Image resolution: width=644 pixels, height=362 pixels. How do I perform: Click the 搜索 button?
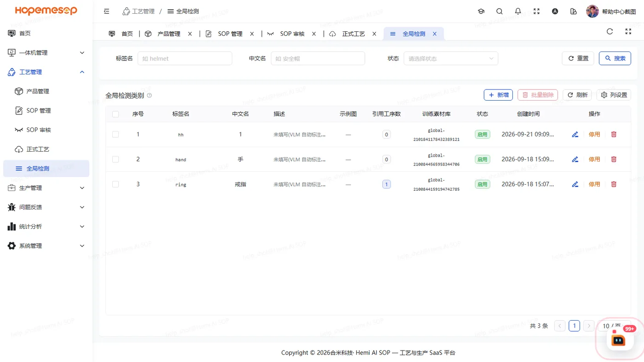pyautogui.click(x=615, y=58)
